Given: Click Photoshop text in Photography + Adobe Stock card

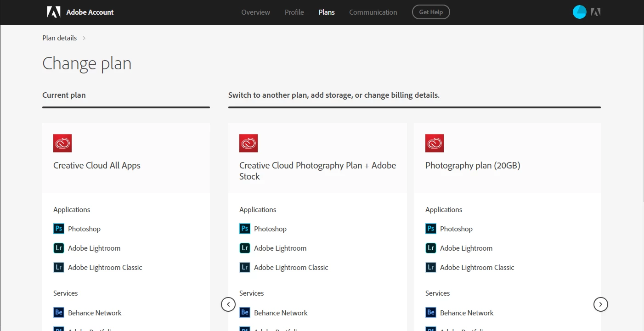Looking at the screenshot, I should [x=270, y=229].
